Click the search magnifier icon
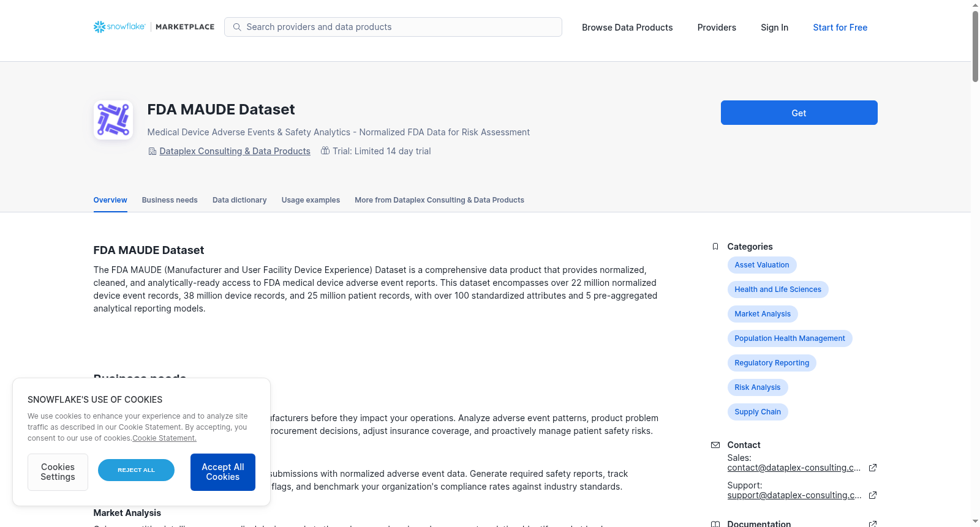Screen dimensions: 980x527 [237, 27]
